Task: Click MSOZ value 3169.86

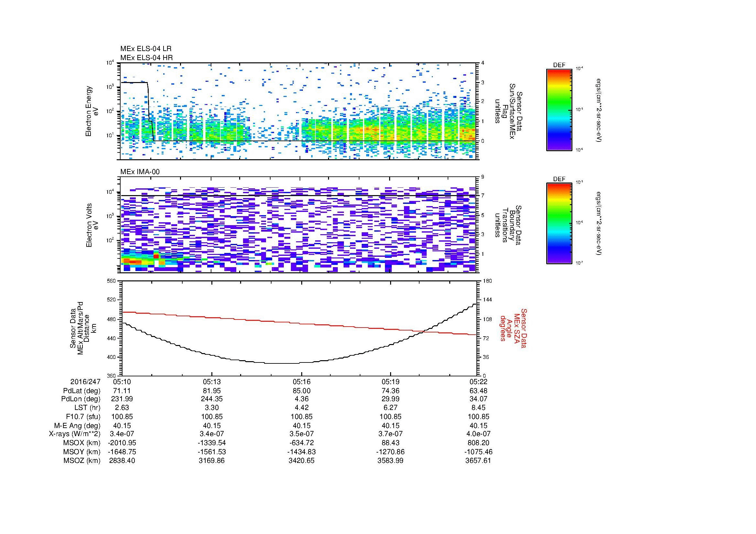Action: pos(212,461)
